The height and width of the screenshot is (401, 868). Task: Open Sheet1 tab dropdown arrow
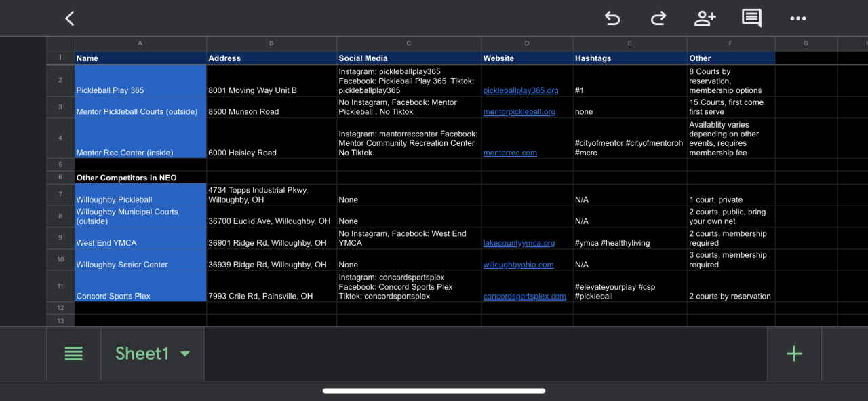(184, 354)
